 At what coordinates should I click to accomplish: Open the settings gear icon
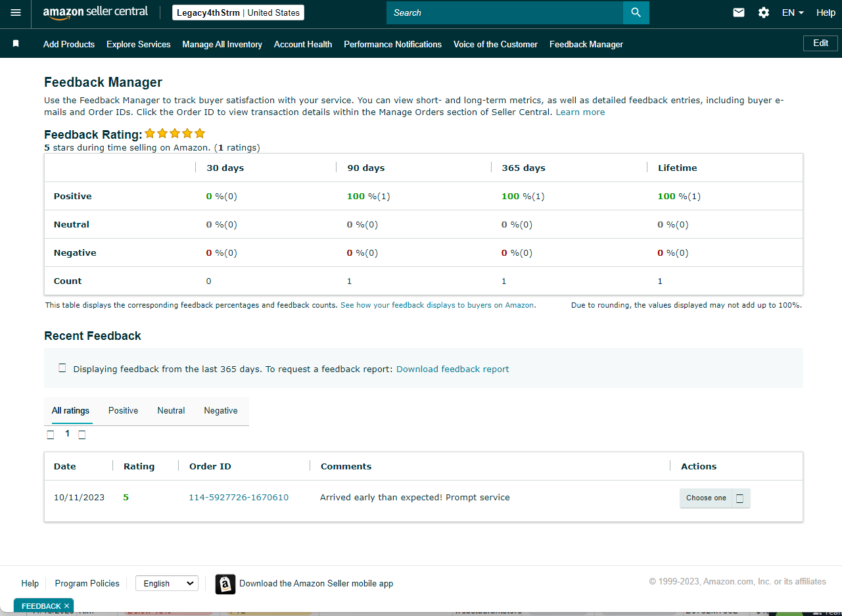click(764, 12)
